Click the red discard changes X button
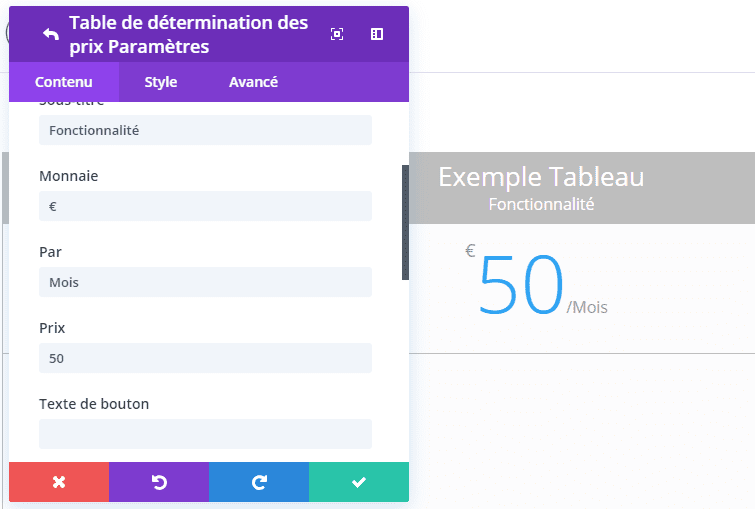Viewport: 755px width, 509px height. click(59, 482)
